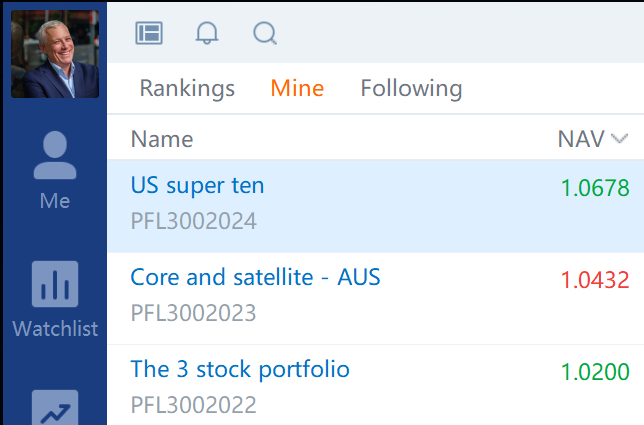Open The 3 stock portfolio
The width and height of the screenshot is (644, 425).
click(240, 369)
